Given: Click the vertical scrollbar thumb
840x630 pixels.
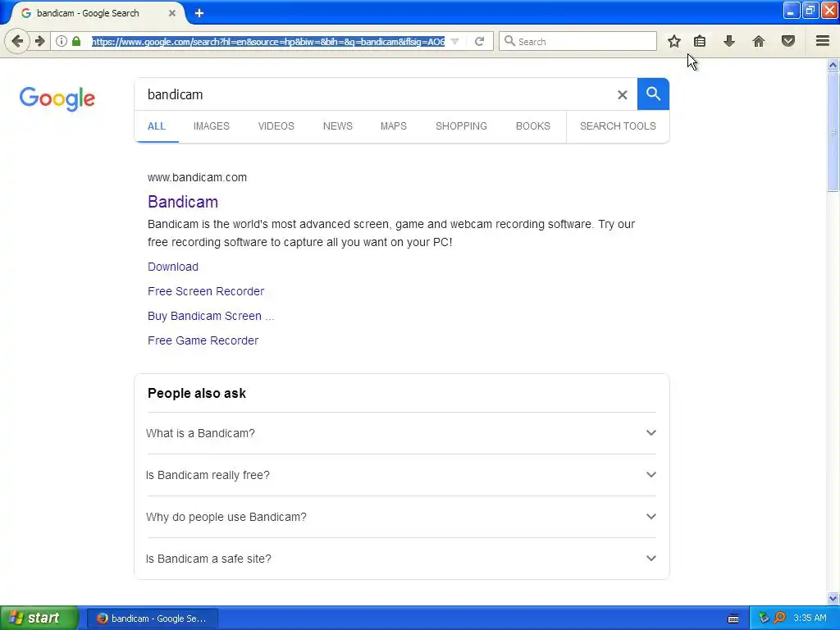Looking at the screenshot, I should pos(833,131).
